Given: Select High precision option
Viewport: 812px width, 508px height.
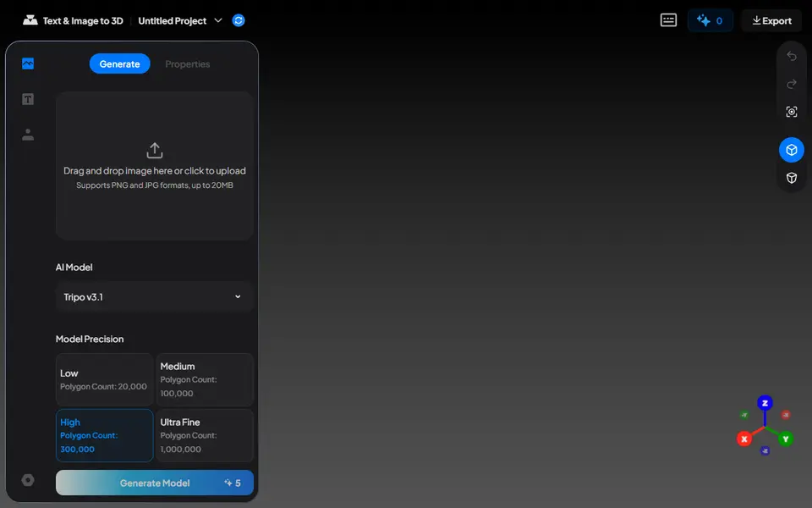Looking at the screenshot, I should click(x=105, y=435).
